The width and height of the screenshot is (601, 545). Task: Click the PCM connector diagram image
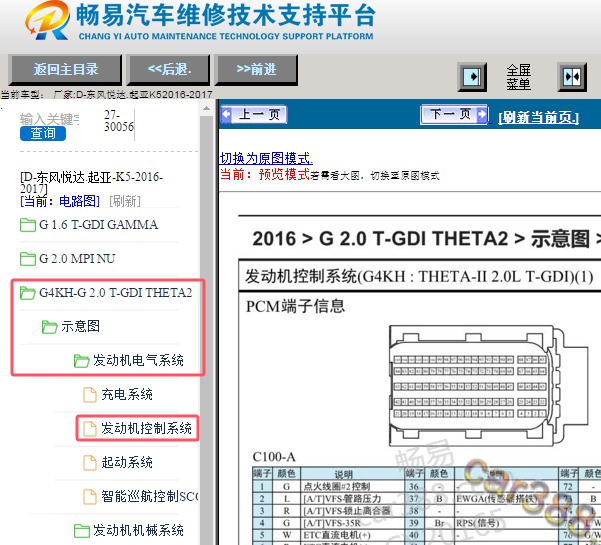pos(489,386)
